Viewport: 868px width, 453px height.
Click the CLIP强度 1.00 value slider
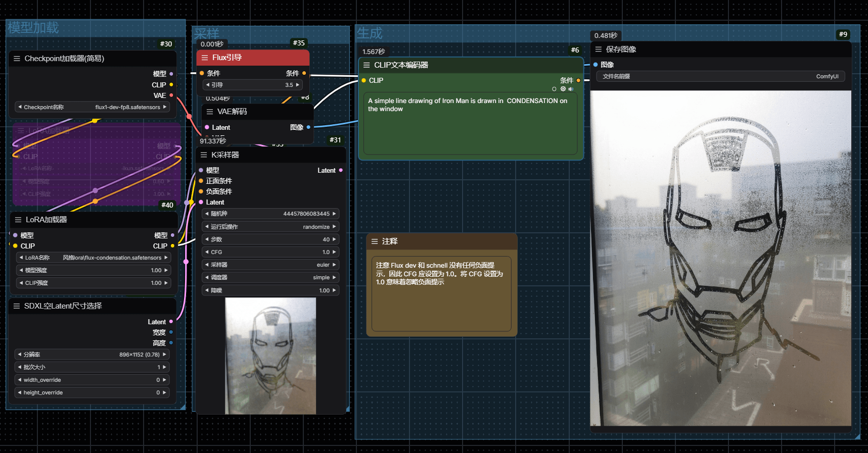tap(93, 283)
